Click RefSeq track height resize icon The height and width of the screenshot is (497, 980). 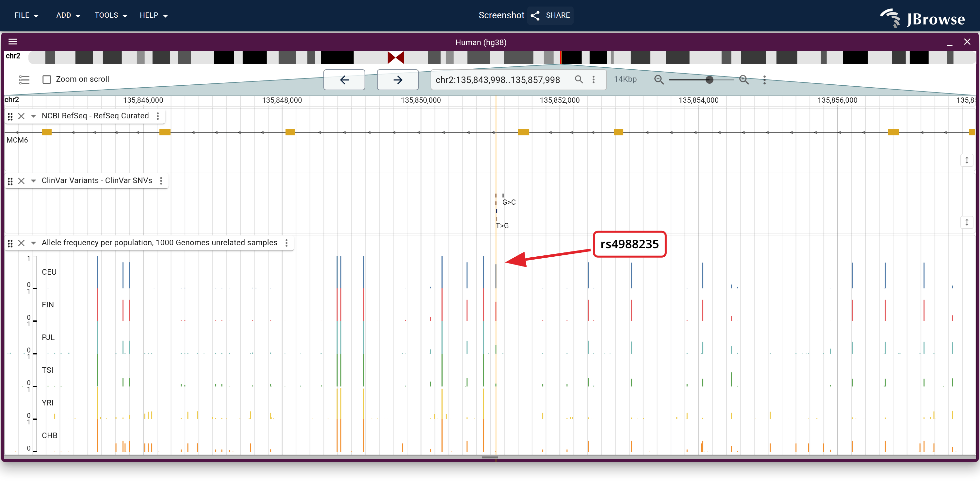point(967,160)
